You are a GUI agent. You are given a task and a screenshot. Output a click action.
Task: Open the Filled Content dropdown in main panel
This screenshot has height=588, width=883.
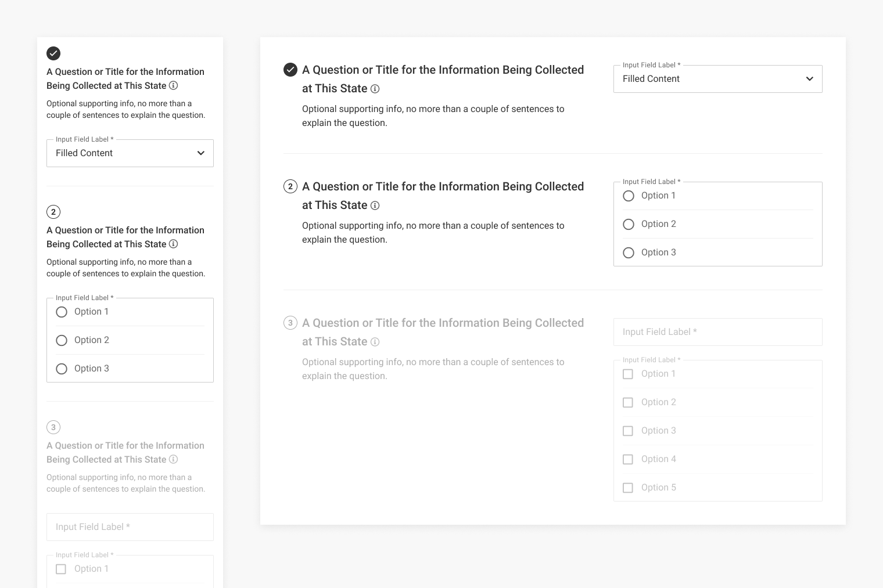718,79
